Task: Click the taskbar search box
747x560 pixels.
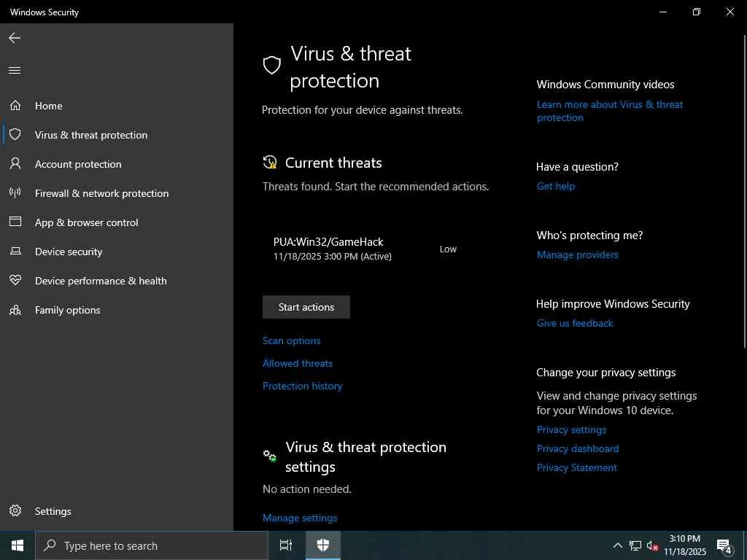Action: [152, 545]
